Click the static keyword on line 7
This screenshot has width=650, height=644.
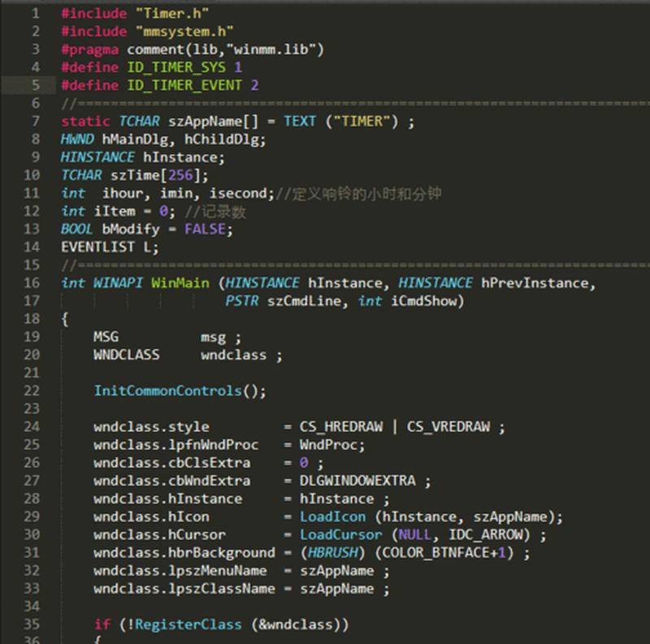point(85,121)
